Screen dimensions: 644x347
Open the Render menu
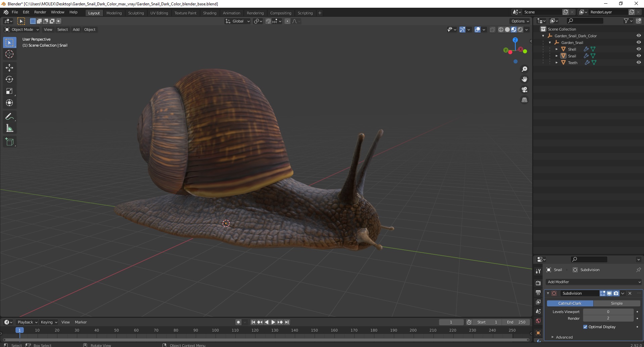tap(40, 12)
